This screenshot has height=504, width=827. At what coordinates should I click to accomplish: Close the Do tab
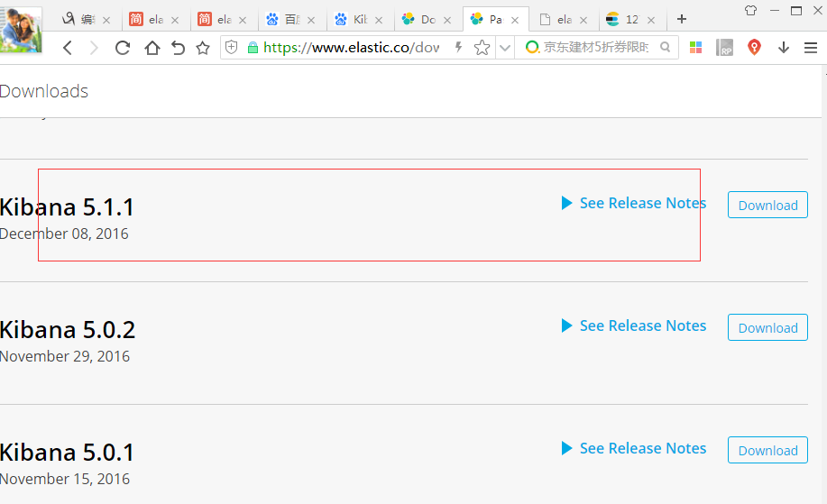coord(447,20)
